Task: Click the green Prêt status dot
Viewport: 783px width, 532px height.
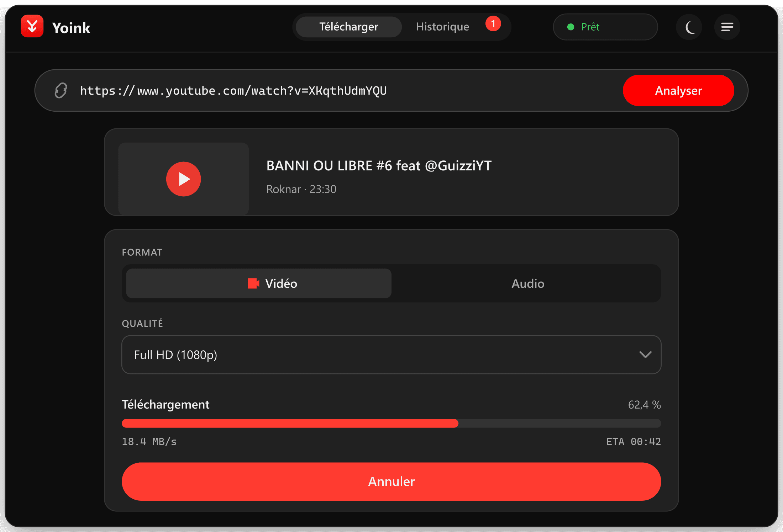Action: [571, 27]
